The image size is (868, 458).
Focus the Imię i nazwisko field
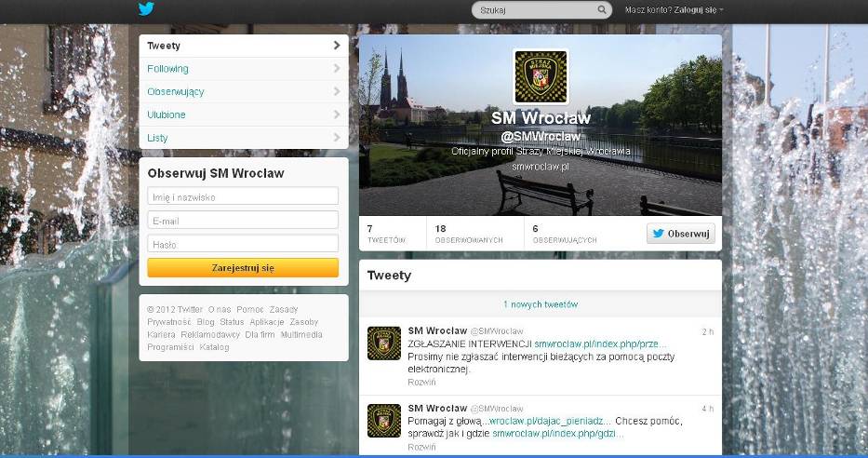coord(243,196)
